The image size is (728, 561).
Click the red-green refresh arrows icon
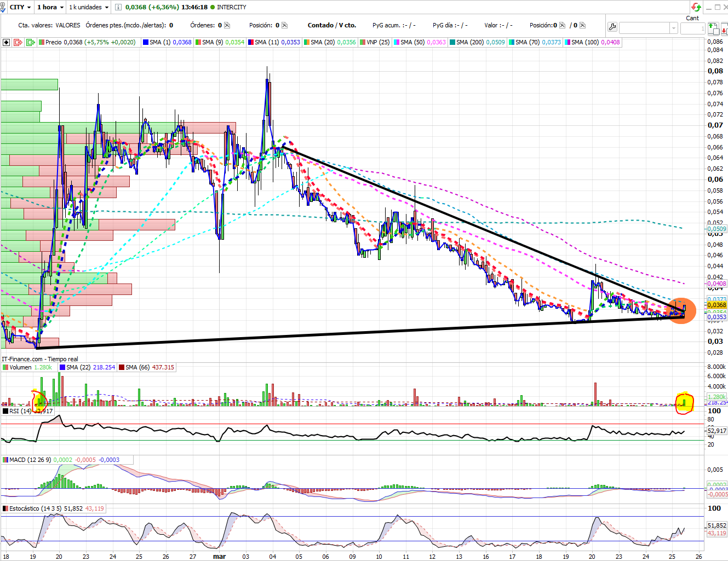696,7
